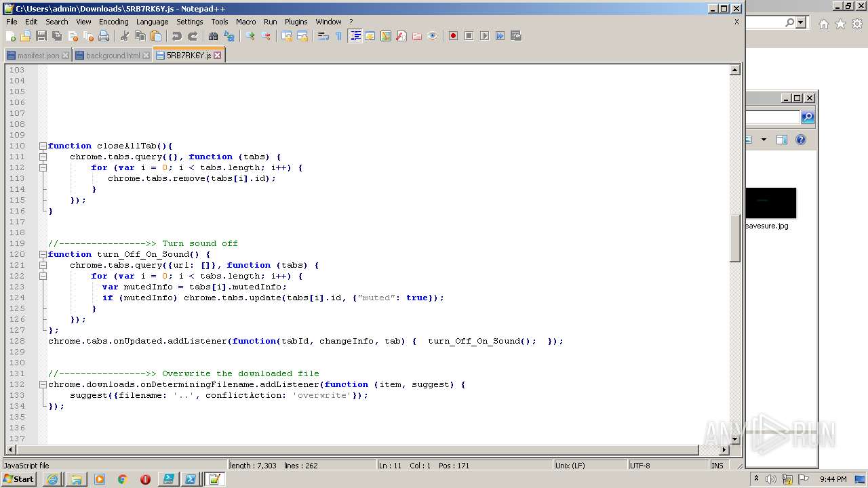
Task: Open the Folder as Workspace icon
Action: pos(417,36)
